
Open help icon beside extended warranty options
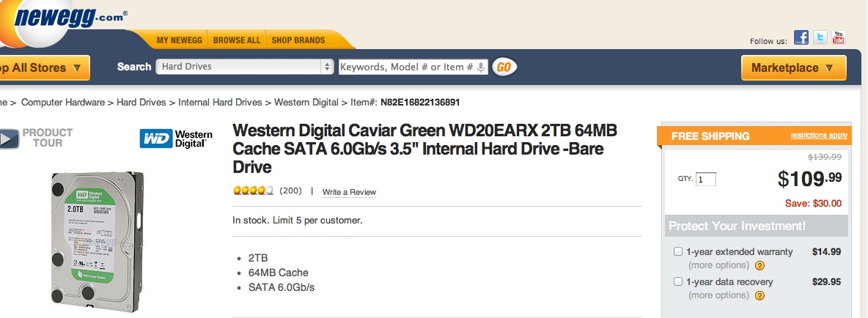click(x=759, y=265)
